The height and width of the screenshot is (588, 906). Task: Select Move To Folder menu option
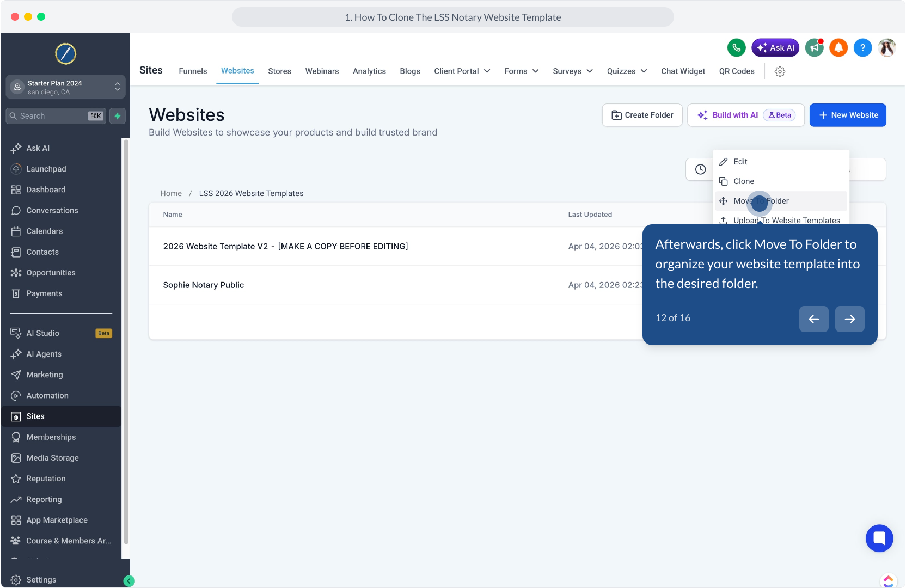click(x=781, y=201)
